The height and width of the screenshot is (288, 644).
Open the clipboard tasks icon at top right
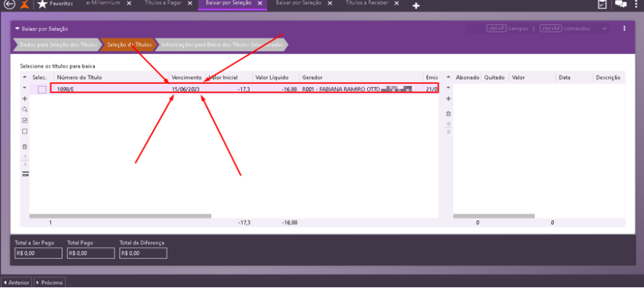tap(602, 4)
